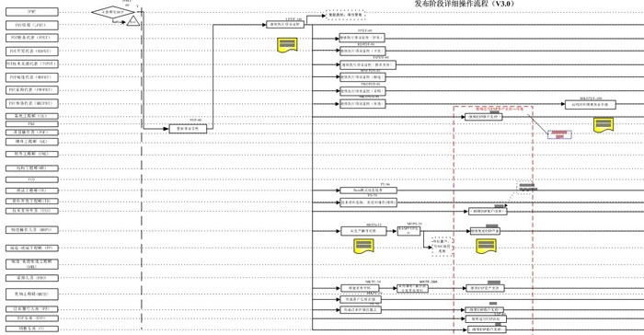Screen dimensions: 644x335
Task: Select the decision diamond at top of flowchart
Action: (112, 12)
